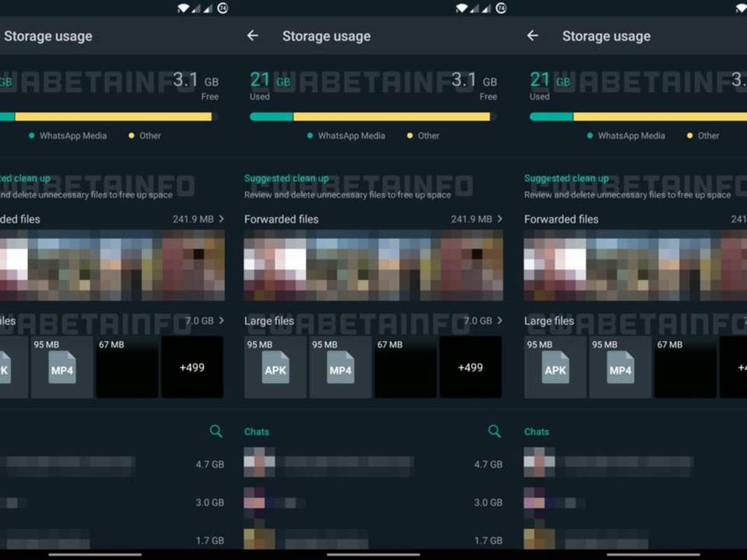Open the 95 MB APK file in middle screen
The width and height of the screenshot is (747, 560).
[275, 367]
